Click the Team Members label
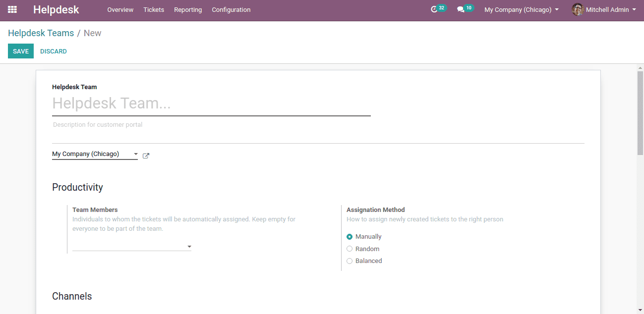 tap(95, 210)
